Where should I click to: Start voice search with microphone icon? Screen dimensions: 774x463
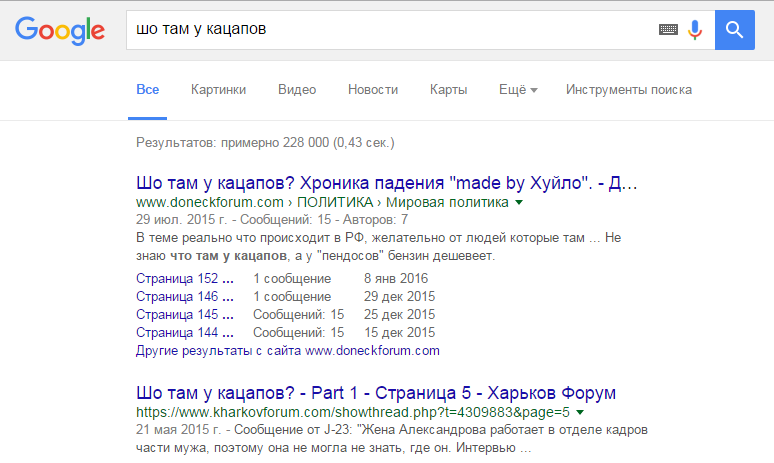695,30
